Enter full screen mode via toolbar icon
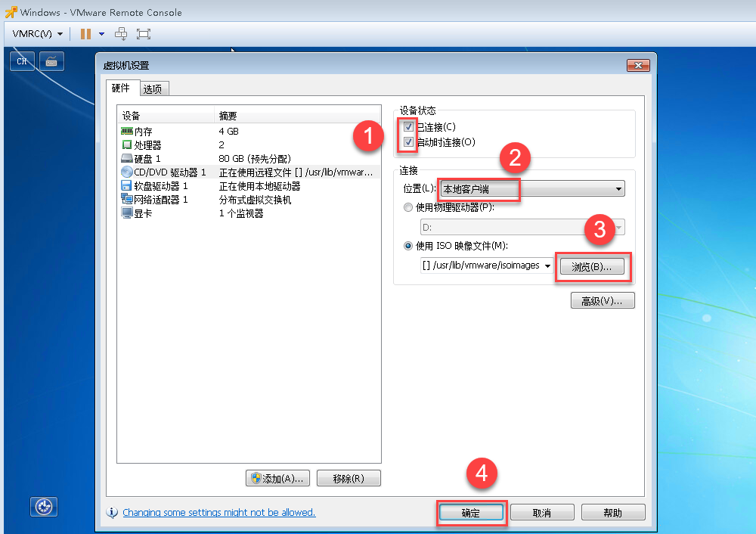 tap(144, 34)
